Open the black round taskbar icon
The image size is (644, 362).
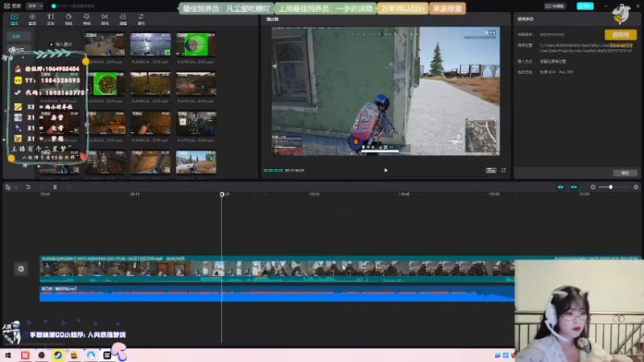(x=41, y=355)
